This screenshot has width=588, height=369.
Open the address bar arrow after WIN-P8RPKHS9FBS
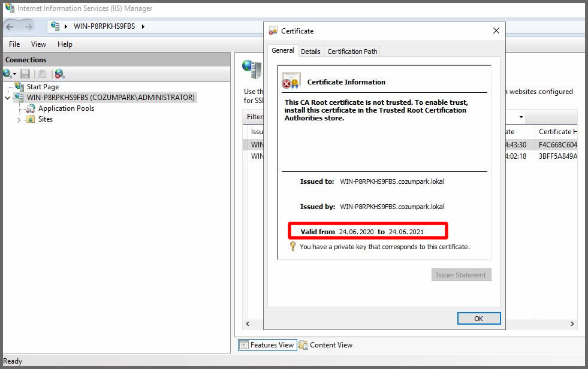tap(143, 26)
